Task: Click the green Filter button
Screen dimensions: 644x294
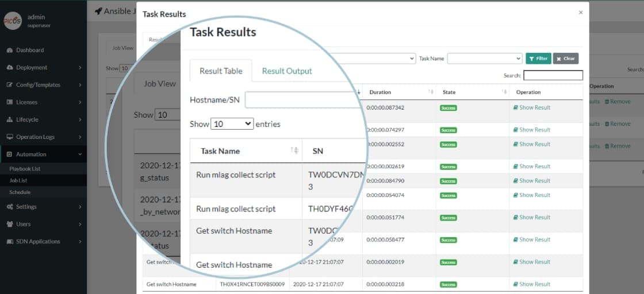Action: pyautogui.click(x=538, y=59)
